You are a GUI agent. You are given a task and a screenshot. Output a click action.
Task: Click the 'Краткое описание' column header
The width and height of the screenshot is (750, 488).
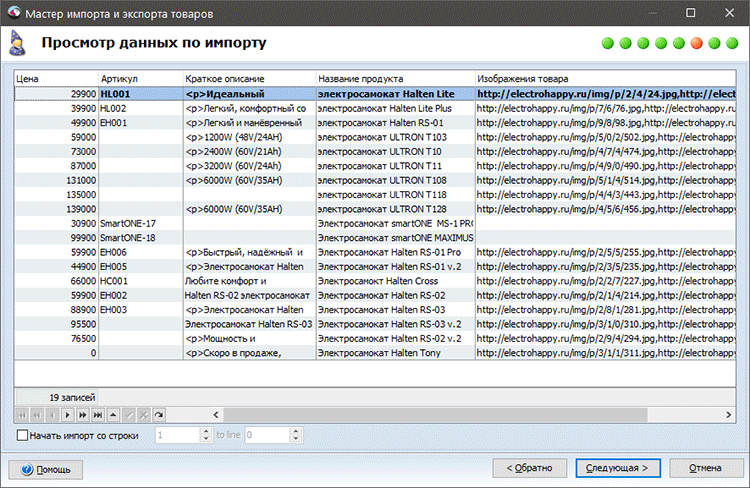(x=250, y=78)
